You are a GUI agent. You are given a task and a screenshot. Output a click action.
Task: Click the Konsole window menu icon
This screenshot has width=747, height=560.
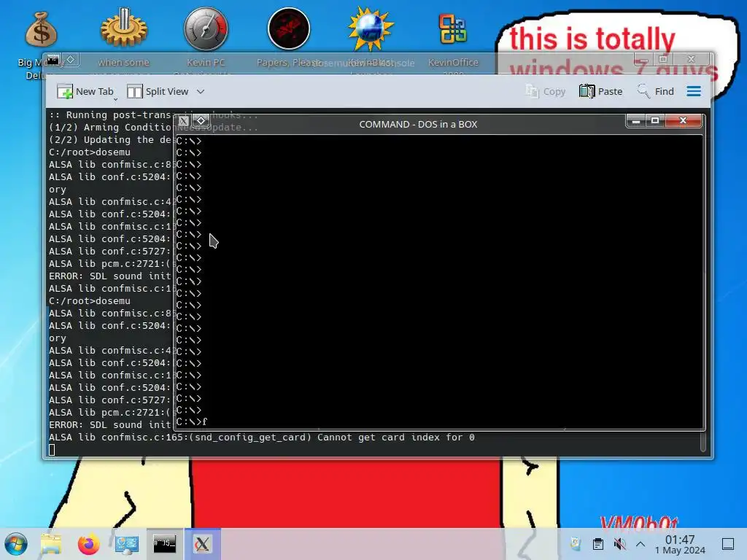click(x=53, y=60)
